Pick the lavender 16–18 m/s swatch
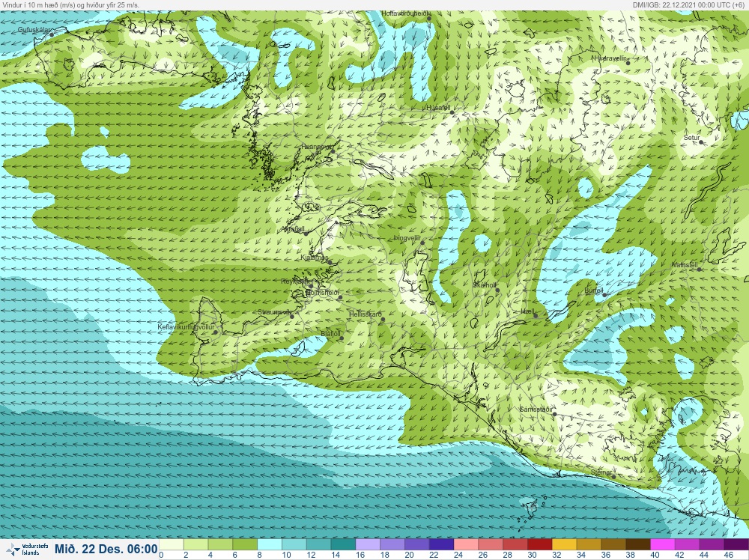The image size is (749, 560). coord(368,545)
